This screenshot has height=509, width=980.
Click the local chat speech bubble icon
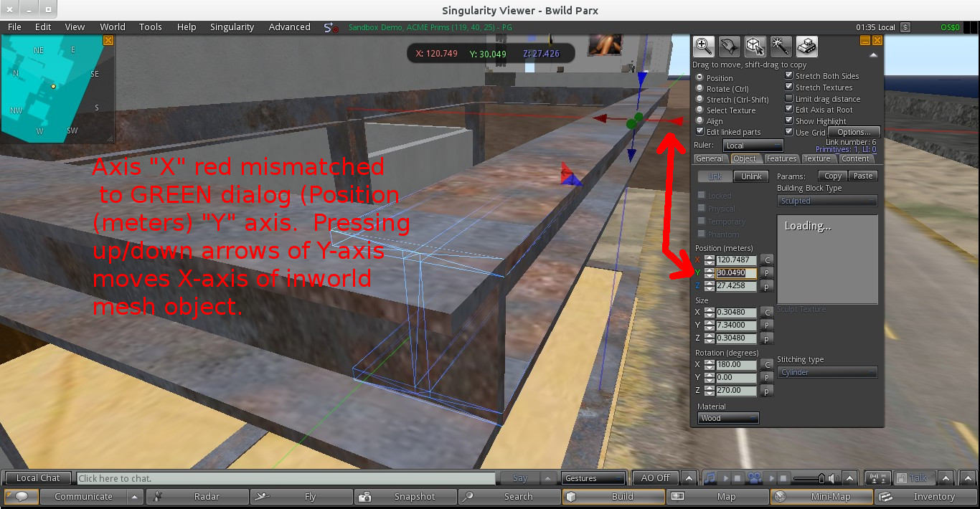tap(22, 496)
